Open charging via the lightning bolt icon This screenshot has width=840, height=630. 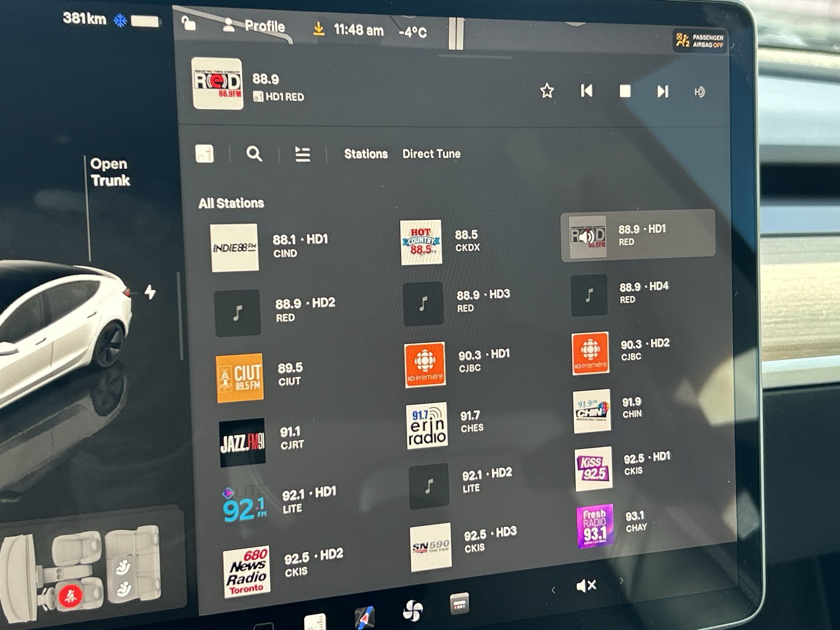click(x=150, y=292)
